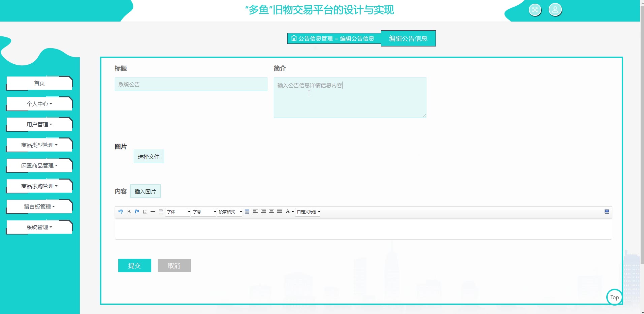Expand the 系统管理 sidebar menu
The image size is (644, 314).
click(x=39, y=227)
